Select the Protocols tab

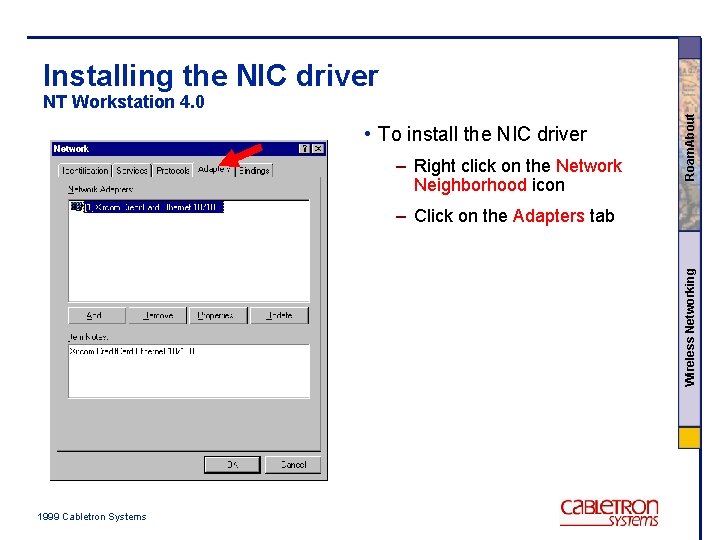tap(173, 171)
